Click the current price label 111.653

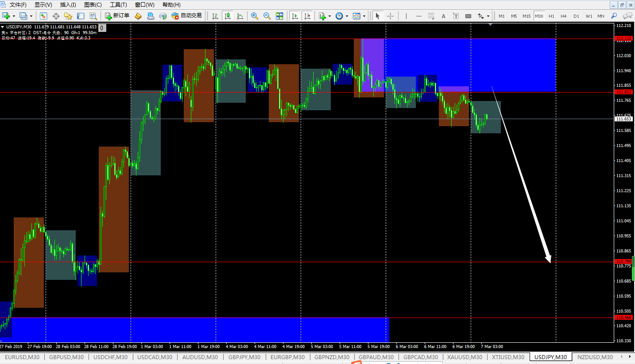tap(623, 119)
